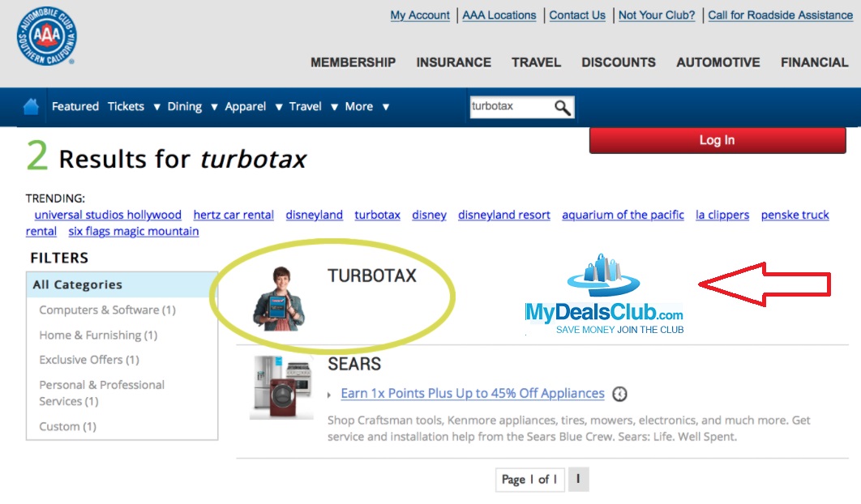Viewport: 861px width, 504px height.
Task: Select Dining in the blue bar
Action: (185, 106)
